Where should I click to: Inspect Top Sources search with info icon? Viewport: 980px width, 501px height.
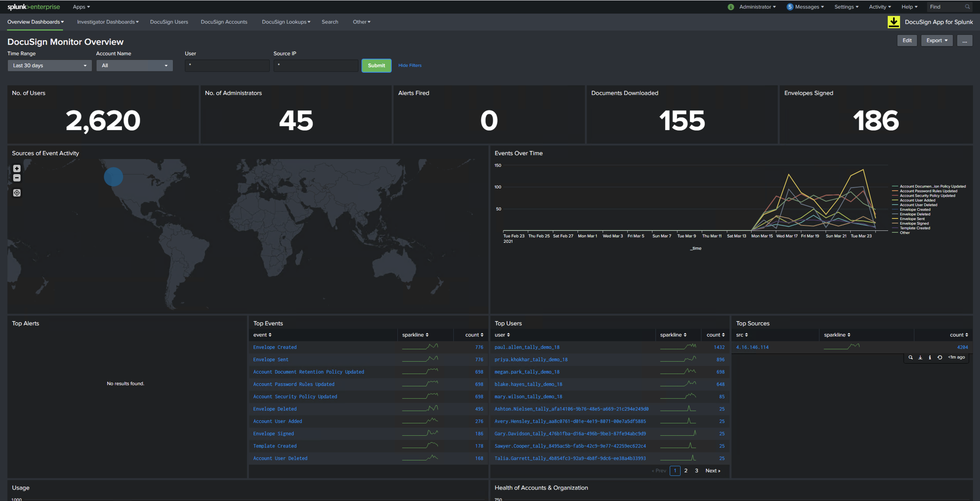[930, 357]
